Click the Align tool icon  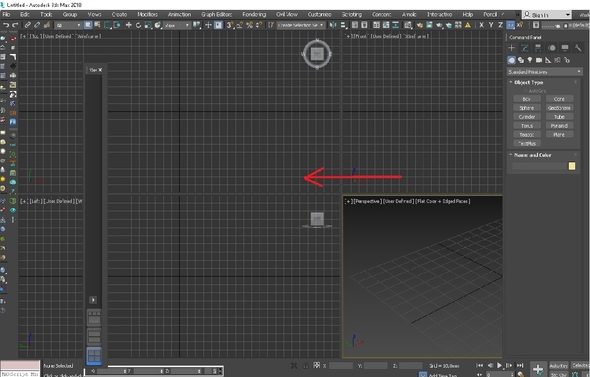coord(344,25)
